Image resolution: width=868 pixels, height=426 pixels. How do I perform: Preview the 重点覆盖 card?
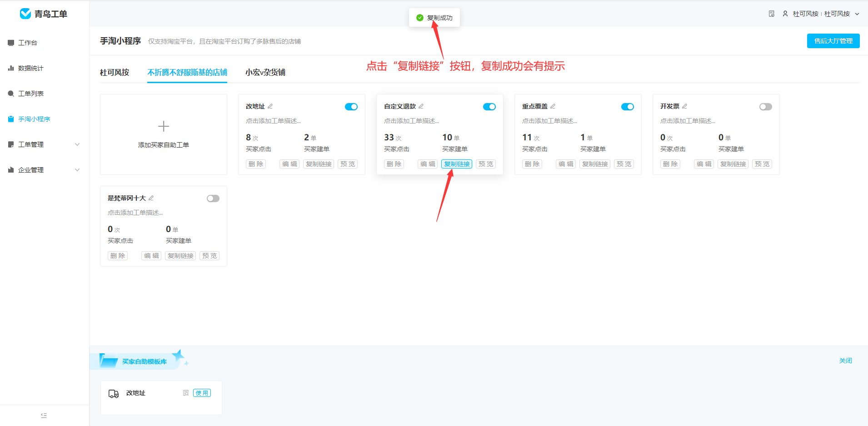coord(624,164)
